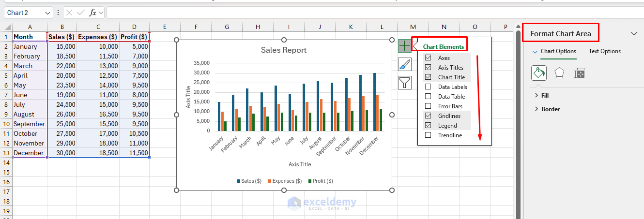Select the December cell
Viewport: 644px width, 219px height.
coord(30,153)
